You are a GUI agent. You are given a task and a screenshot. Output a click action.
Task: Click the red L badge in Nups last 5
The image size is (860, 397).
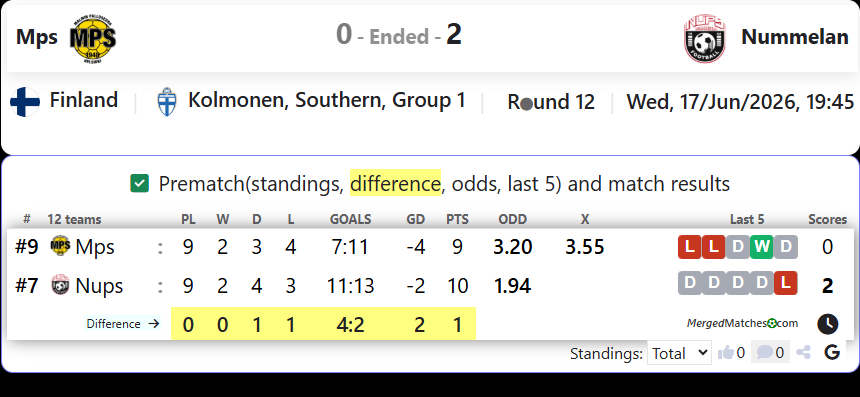(785, 283)
